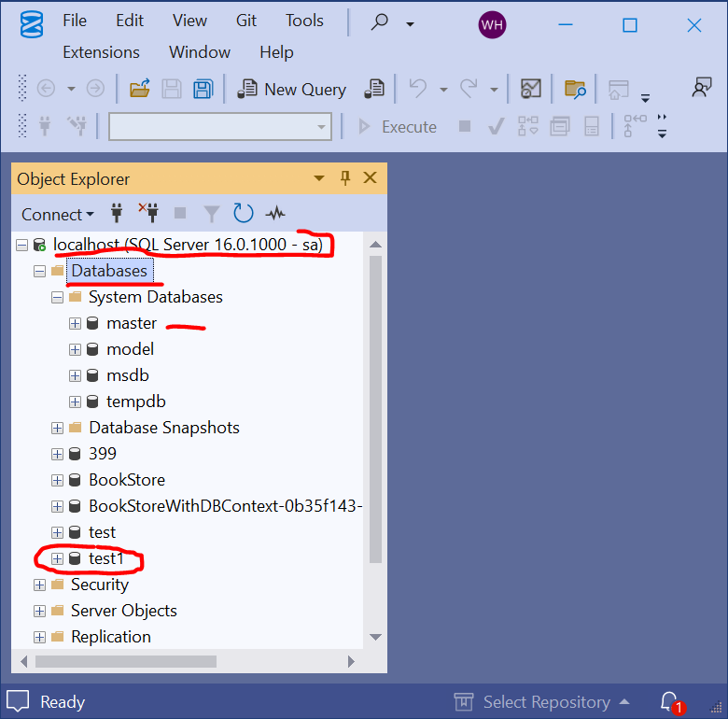Click the Execute button
This screenshot has width=728, height=719.
398,127
